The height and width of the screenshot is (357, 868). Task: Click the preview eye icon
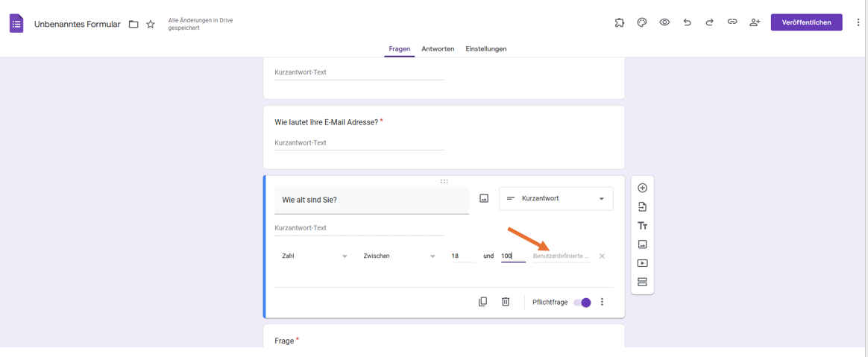pyautogui.click(x=665, y=22)
